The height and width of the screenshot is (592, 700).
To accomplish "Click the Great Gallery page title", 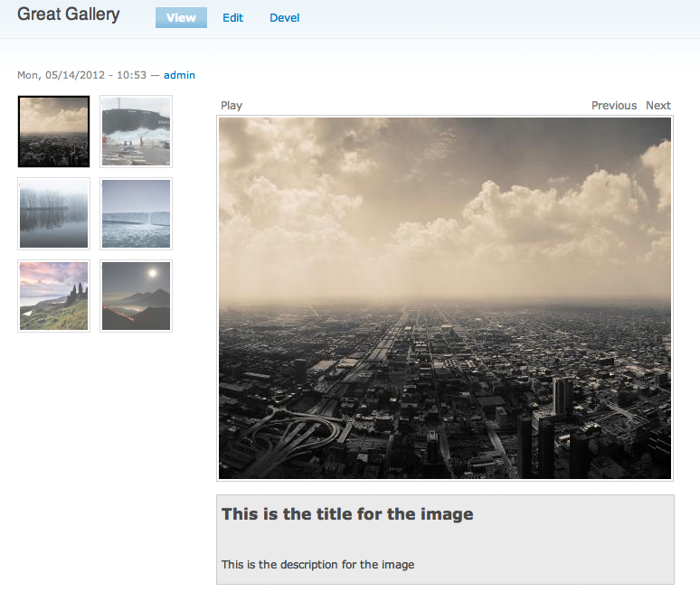I will pos(69,14).
